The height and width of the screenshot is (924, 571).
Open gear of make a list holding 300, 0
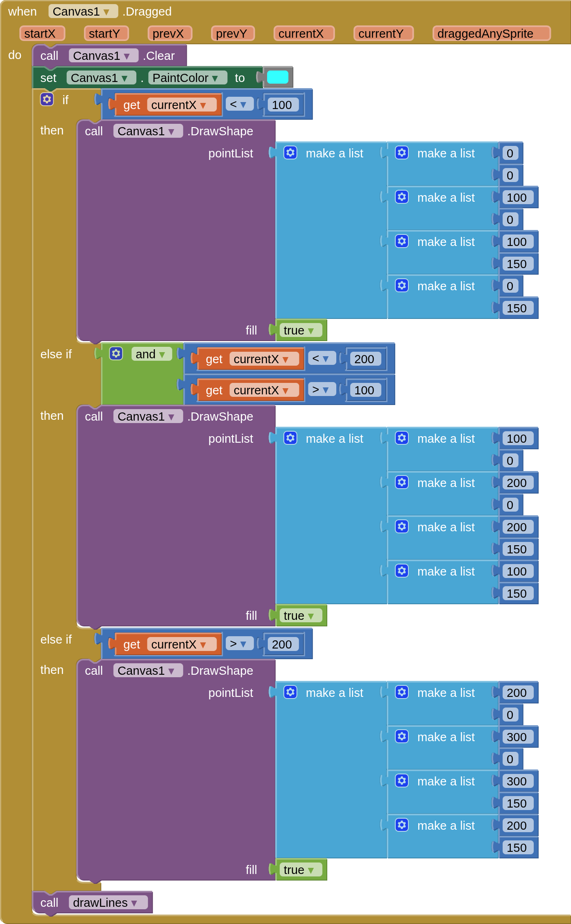[x=402, y=736]
